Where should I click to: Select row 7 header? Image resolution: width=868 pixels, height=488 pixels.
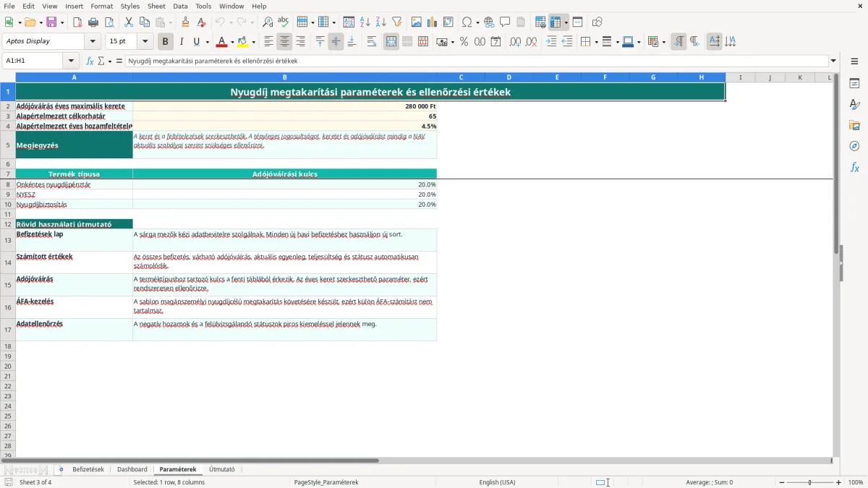click(x=8, y=174)
